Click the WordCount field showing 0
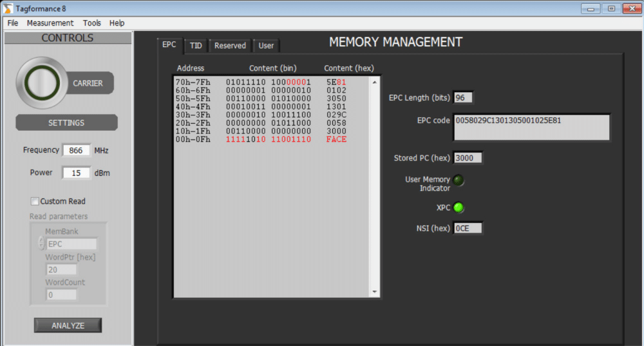Image resolution: width=644 pixels, height=346 pixels. (61, 295)
